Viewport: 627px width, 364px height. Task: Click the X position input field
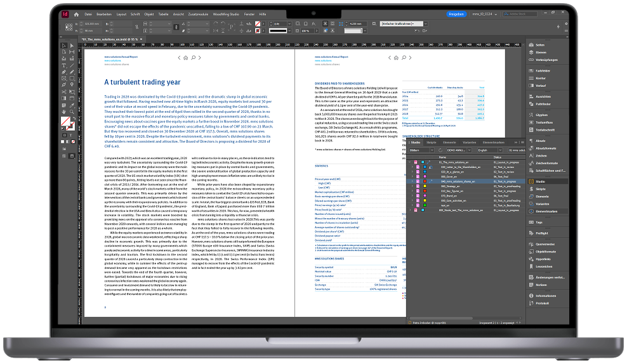point(92,24)
